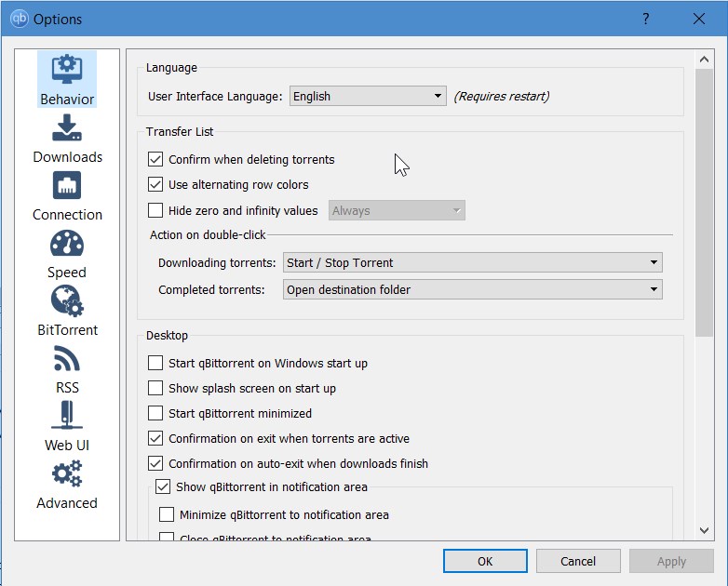The height and width of the screenshot is (586, 728).
Task: Select the Web UI label in sidebar
Action: (67, 445)
